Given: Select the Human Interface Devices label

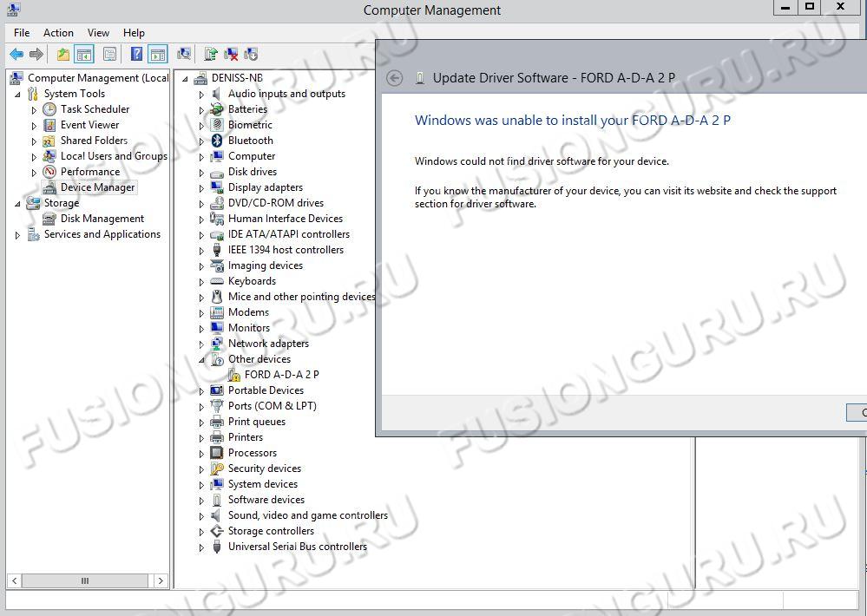Looking at the screenshot, I should pyautogui.click(x=286, y=219).
